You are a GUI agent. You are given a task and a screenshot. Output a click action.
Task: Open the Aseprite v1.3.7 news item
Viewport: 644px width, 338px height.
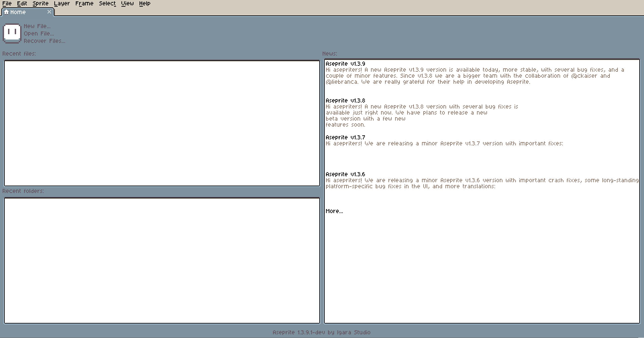click(x=345, y=137)
